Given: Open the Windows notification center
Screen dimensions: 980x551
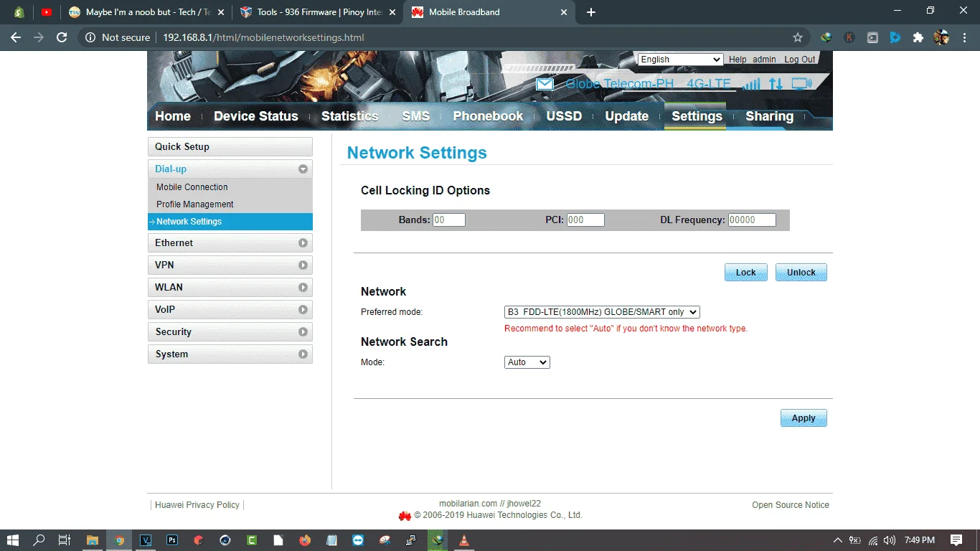Looking at the screenshot, I should tap(956, 540).
